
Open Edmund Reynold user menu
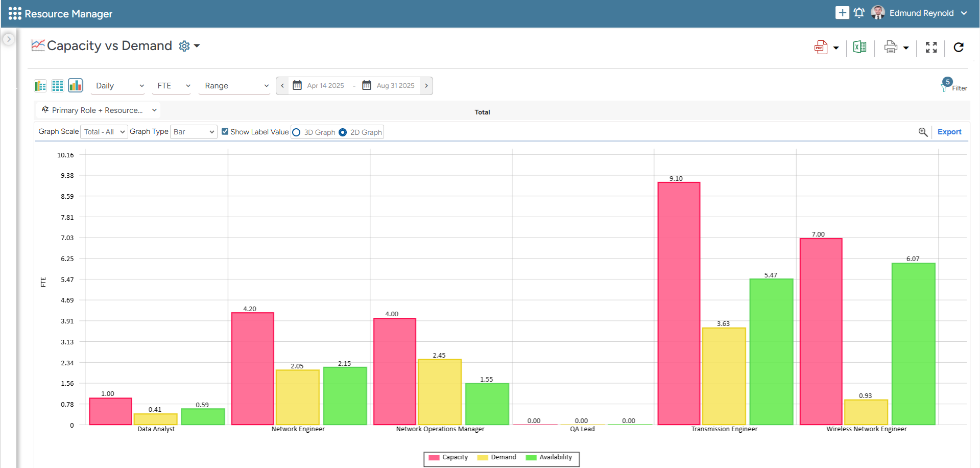pyautogui.click(x=921, y=13)
